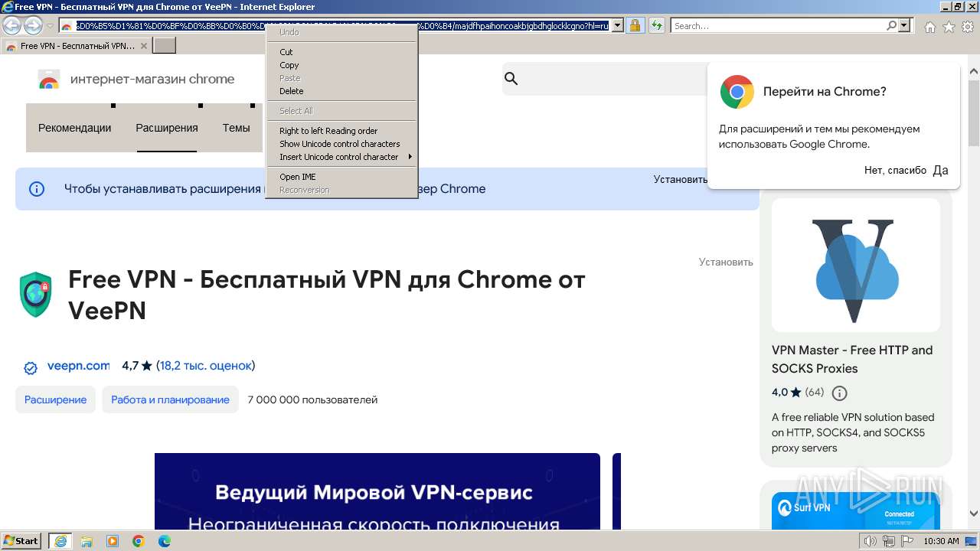Click the Chrome Web Store logo
The width and height of the screenshot is (980, 551).
point(49,80)
